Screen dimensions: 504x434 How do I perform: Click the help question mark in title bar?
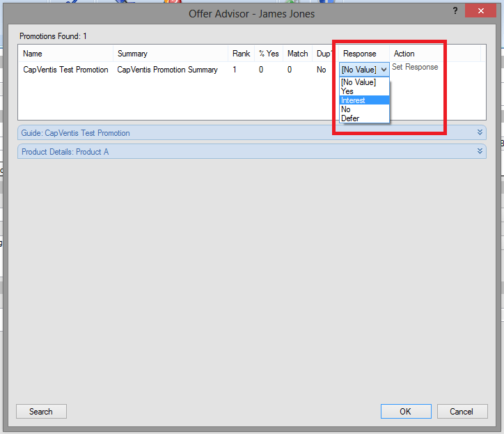pos(455,12)
